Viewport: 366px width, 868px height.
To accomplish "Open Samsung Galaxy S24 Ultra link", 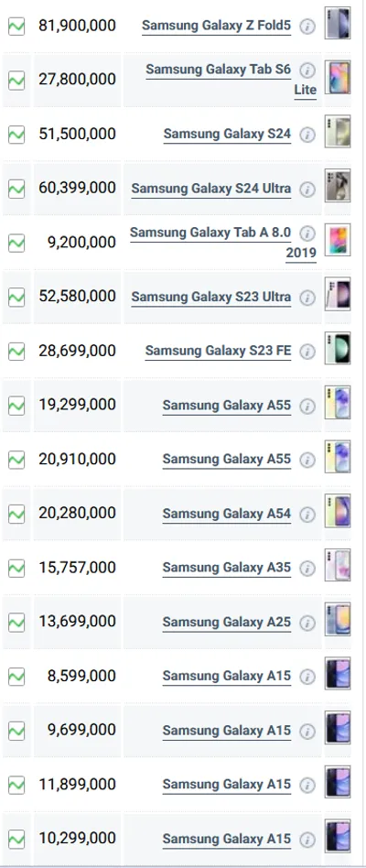I will [x=211, y=189].
